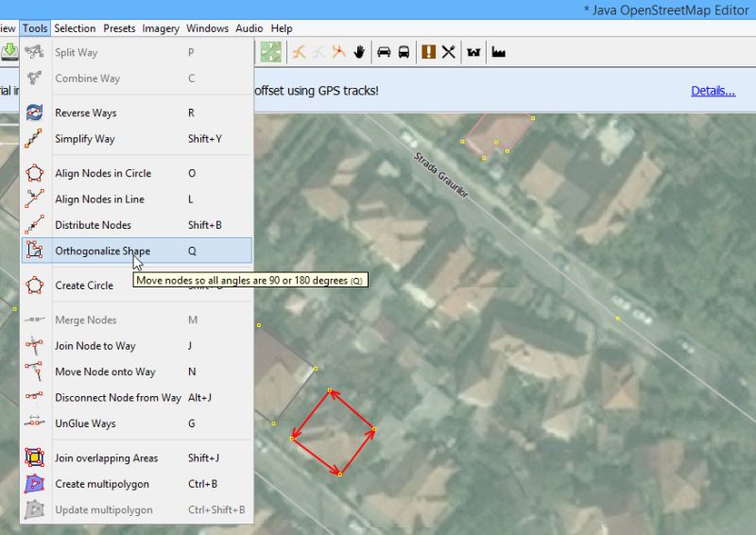Viewport: 756px width, 535px height.
Task: Click the car preset icon in toolbar
Action: point(384,52)
